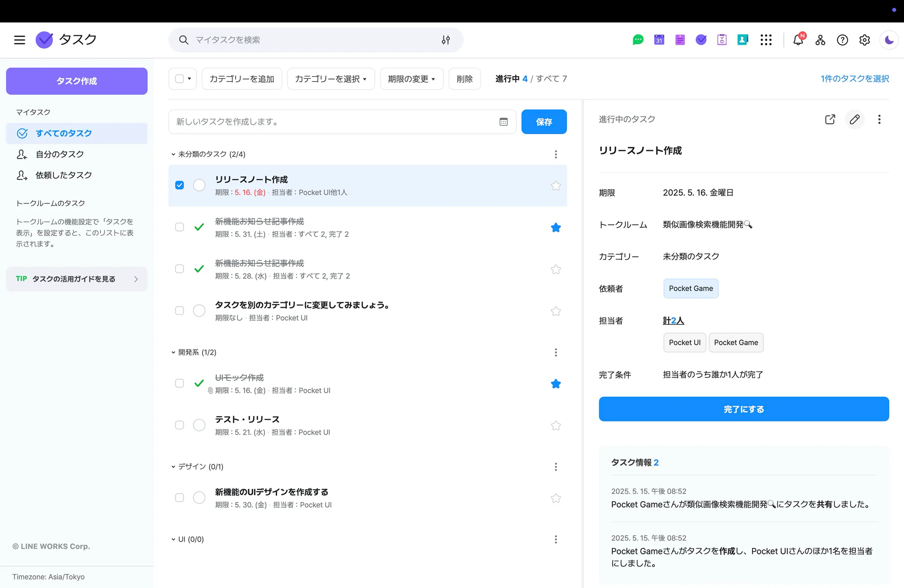Open the contacts address book icon
904x588 pixels.
pos(743,39)
